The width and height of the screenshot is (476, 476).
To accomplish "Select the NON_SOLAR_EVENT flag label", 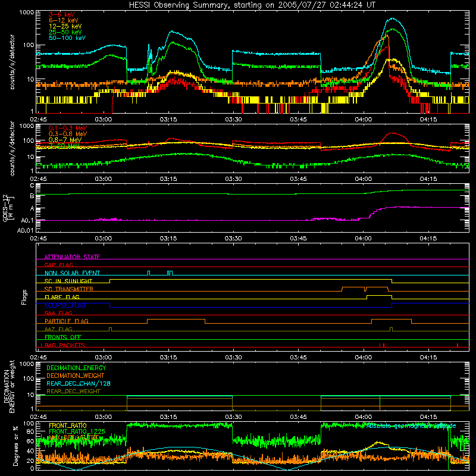I will click(72, 273).
